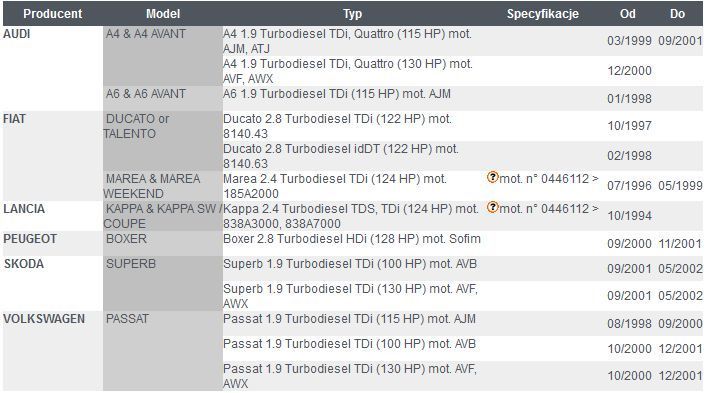Viewport: 707px width, 393px height.
Task: Click the help icon in Marea specification
Action: coord(492,178)
